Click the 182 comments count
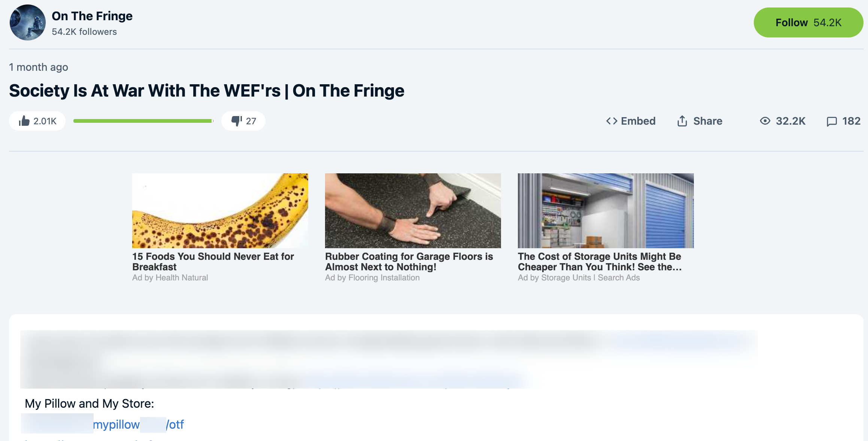The width and height of the screenshot is (868, 441). (x=851, y=121)
